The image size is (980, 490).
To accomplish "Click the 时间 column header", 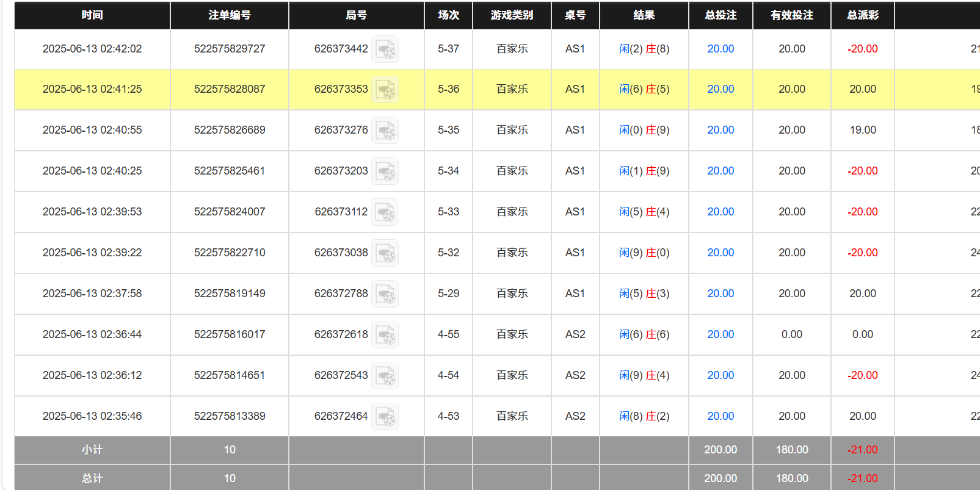I will pyautogui.click(x=92, y=15).
